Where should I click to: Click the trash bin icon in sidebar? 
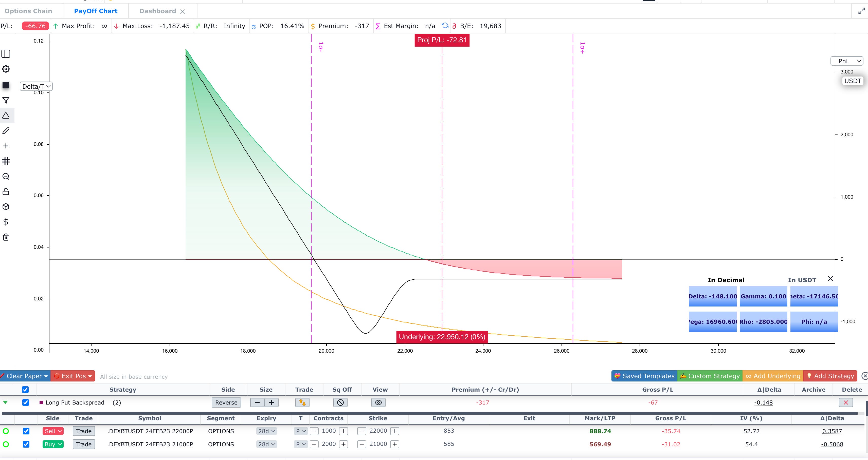pyautogui.click(x=6, y=237)
